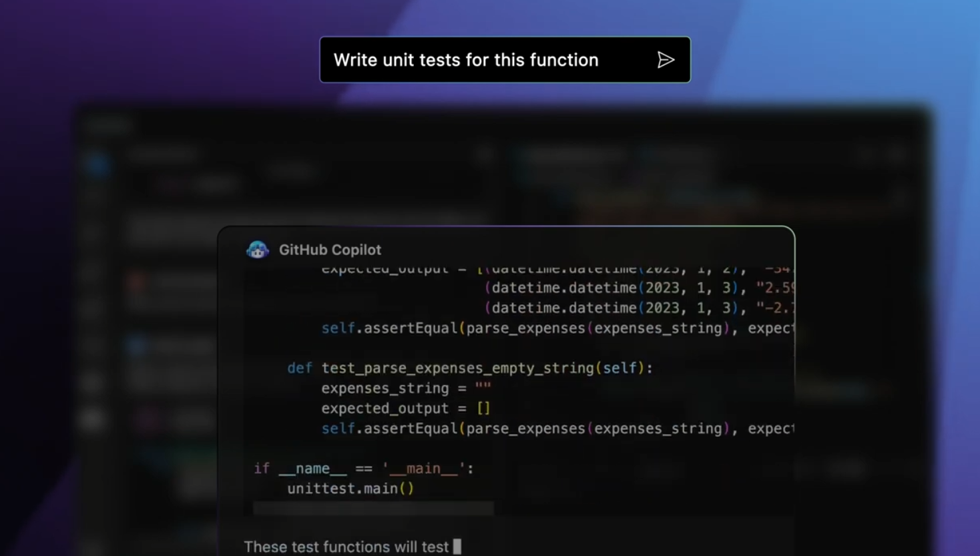Click the expenses_string variable being assigned

click(385, 388)
